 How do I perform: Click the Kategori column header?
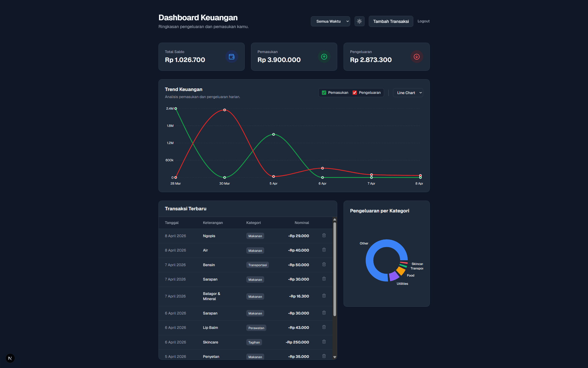click(253, 223)
